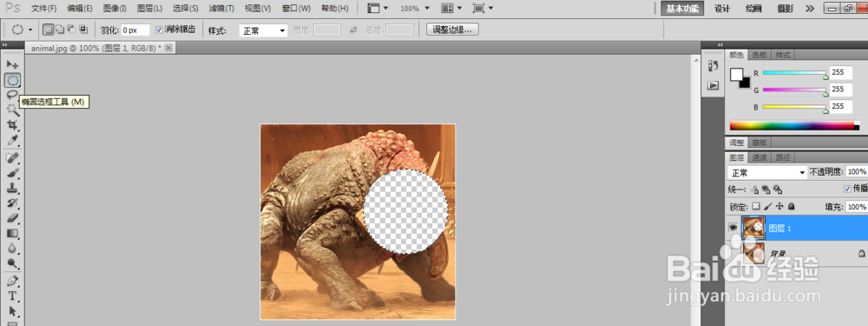
Task: Select the Lasso tool
Action: [x=12, y=94]
